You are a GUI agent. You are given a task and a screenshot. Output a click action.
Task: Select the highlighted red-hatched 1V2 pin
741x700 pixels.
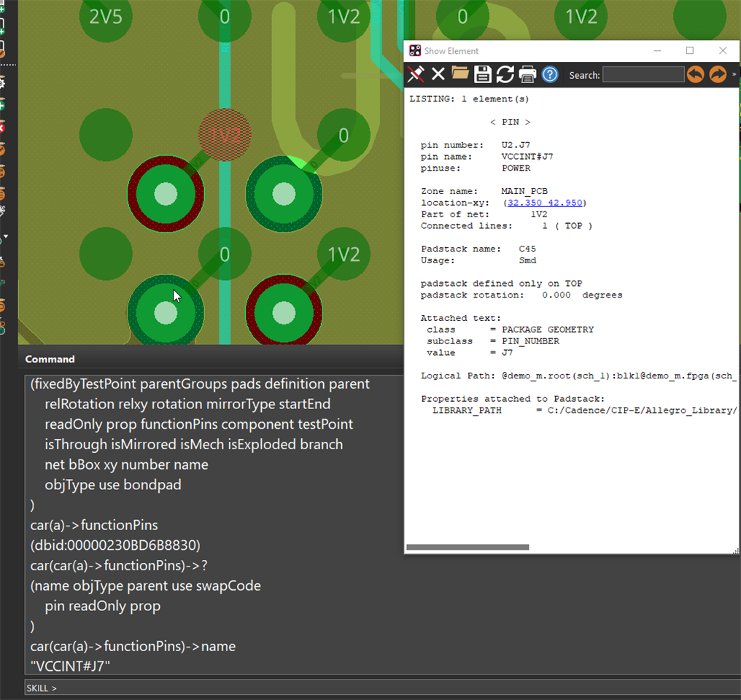click(x=225, y=135)
